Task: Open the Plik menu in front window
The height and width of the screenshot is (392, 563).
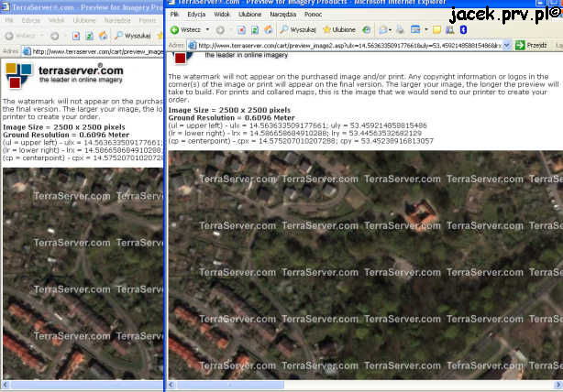Action: pos(174,15)
